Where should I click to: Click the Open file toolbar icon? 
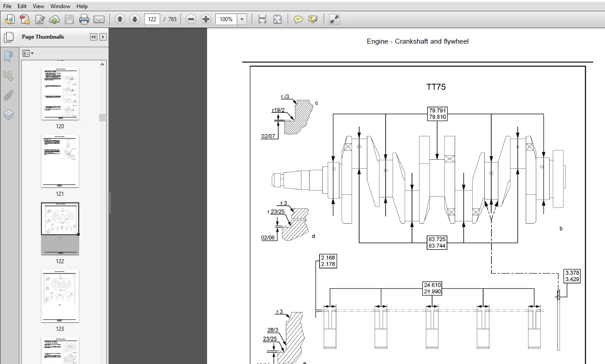click(x=10, y=19)
